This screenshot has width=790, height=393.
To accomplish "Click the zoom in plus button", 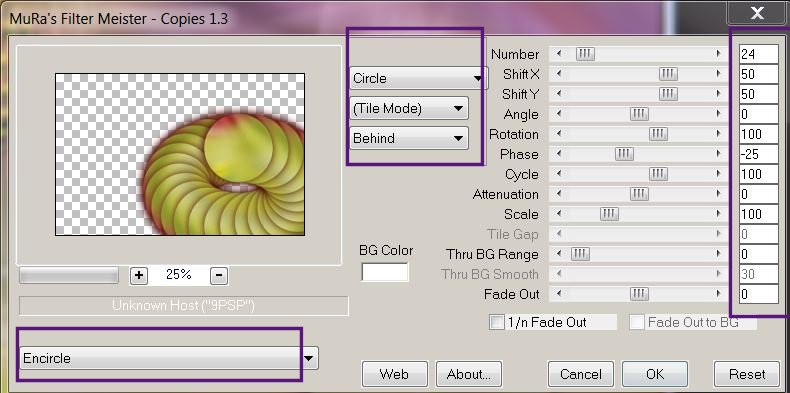I will click(139, 276).
